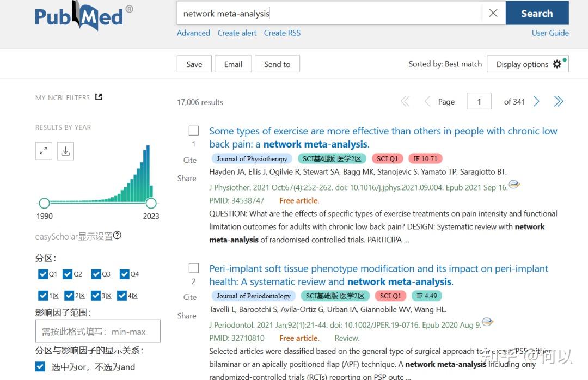Jump to last page of results
The image size is (588, 380).
click(x=559, y=101)
